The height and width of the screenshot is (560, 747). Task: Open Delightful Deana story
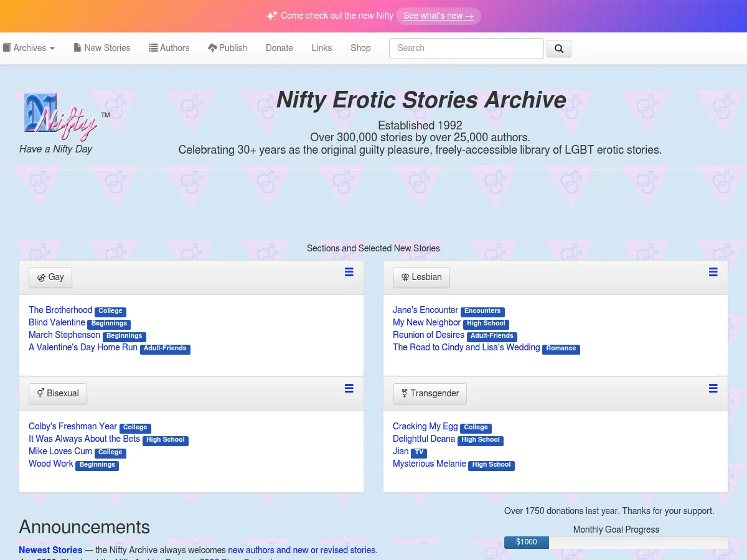coord(424,439)
